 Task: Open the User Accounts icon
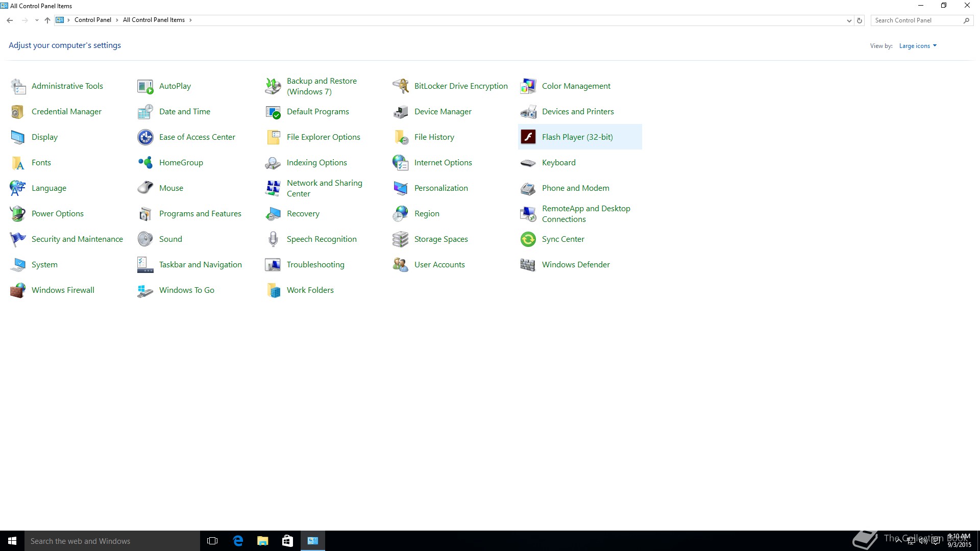(x=401, y=265)
